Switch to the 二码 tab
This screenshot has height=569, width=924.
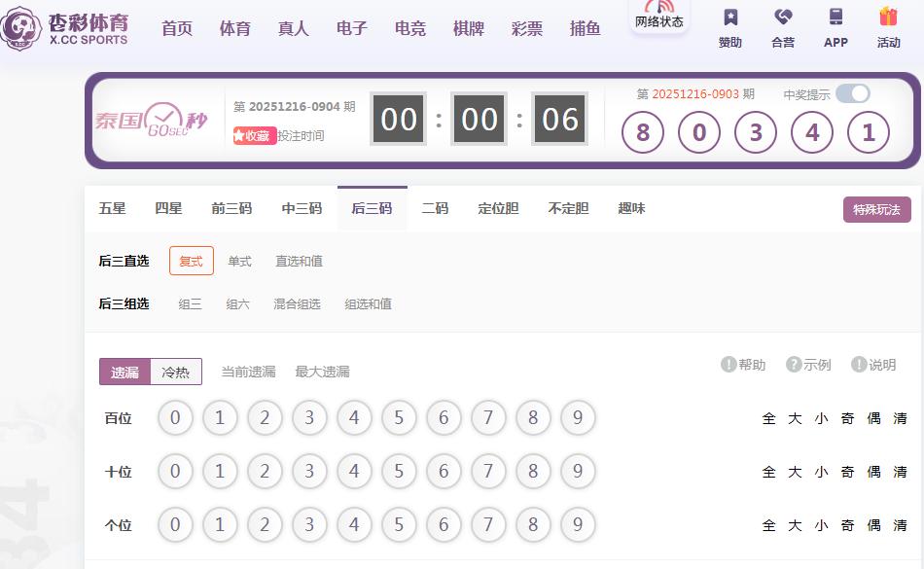tap(435, 208)
